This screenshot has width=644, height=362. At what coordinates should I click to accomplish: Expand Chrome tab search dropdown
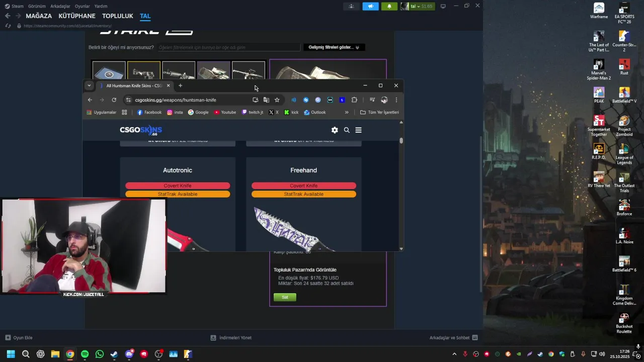tap(89, 85)
